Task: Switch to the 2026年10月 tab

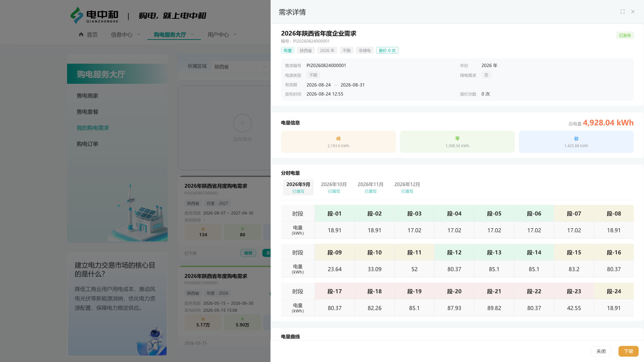Action: (x=334, y=187)
